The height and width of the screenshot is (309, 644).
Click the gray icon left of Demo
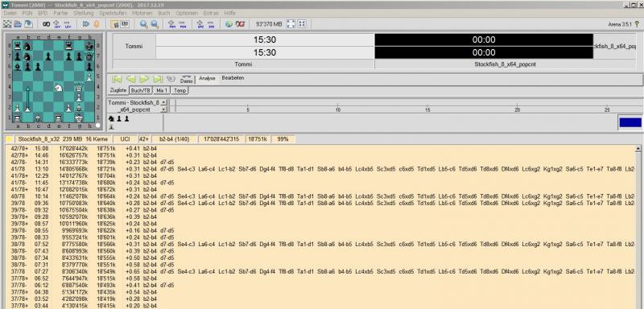click(x=171, y=79)
